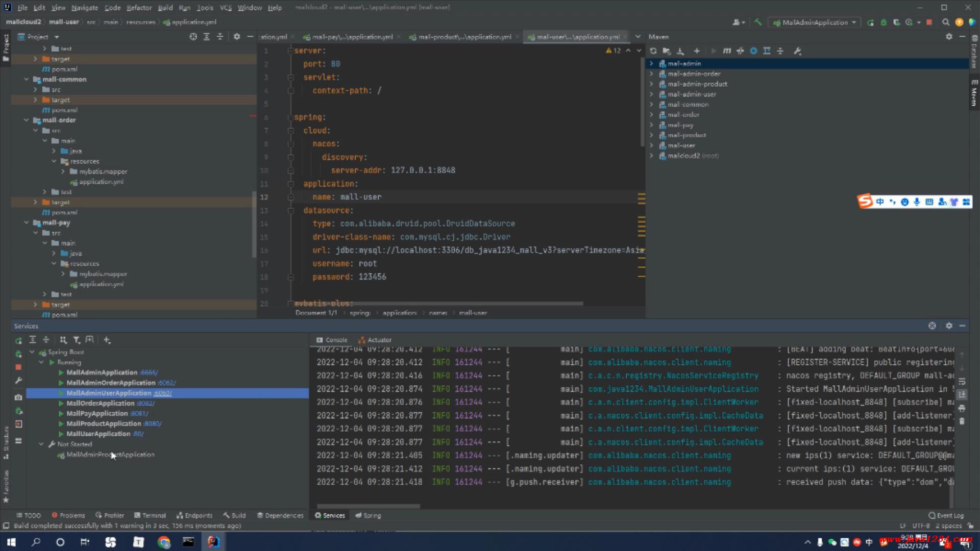Open Maven Settings wrench icon

(x=797, y=51)
